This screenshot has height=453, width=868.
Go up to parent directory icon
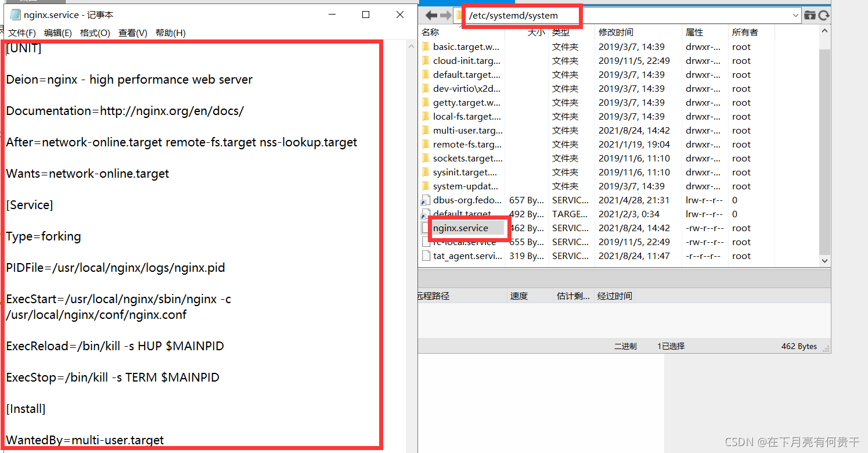810,16
